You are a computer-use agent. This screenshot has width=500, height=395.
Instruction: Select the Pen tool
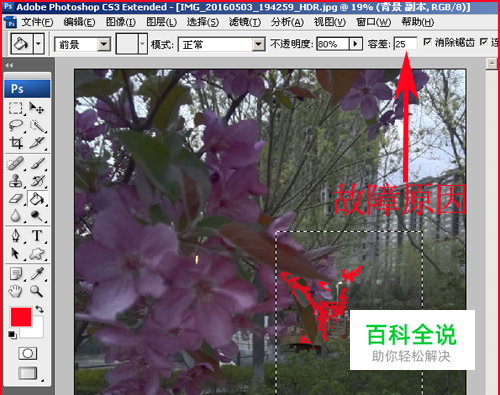pyautogui.click(x=16, y=236)
